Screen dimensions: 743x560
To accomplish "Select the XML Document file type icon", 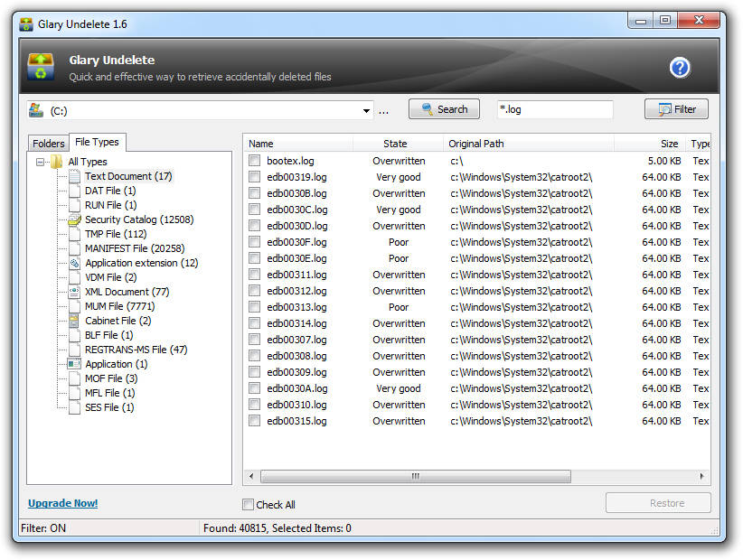I will (74, 292).
